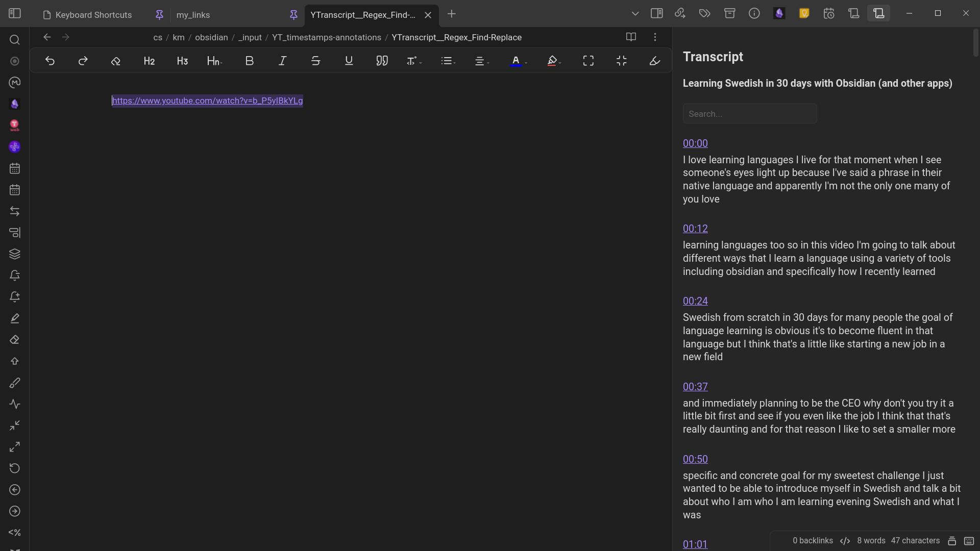This screenshot has width=980, height=551.
Task: Switch to Keyboard Shortcuts tab
Action: click(93, 15)
